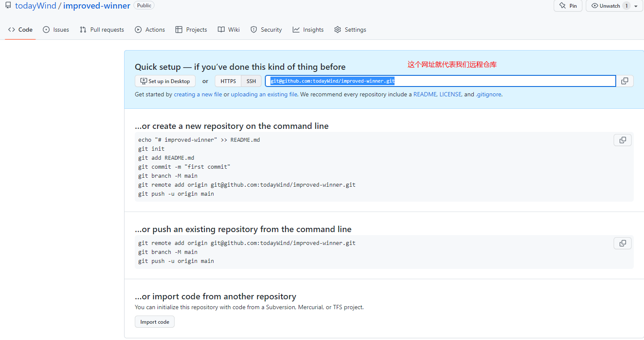Viewport: 644px width, 340px height.
Task: Open the .gitignore link
Action: coord(488,94)
